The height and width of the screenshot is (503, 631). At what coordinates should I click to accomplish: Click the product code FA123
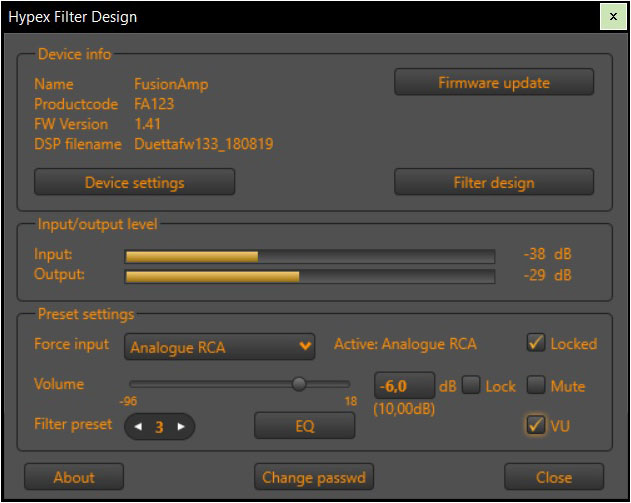(154, 104)
